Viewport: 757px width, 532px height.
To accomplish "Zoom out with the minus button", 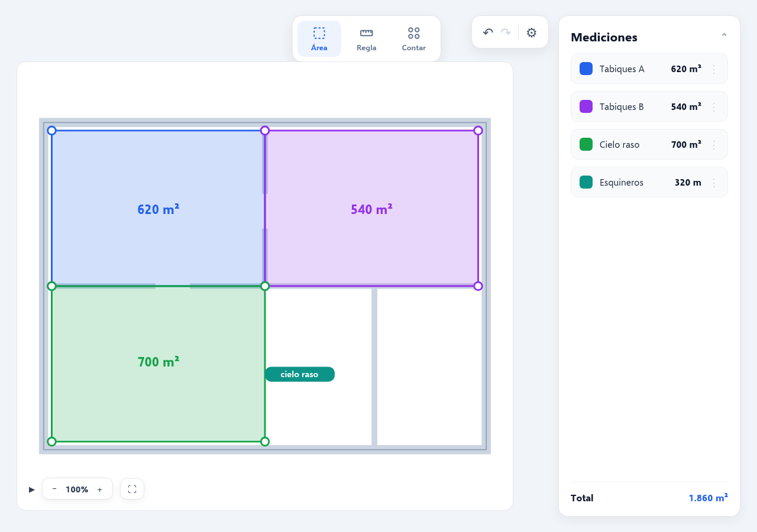I will pos(54,489).
